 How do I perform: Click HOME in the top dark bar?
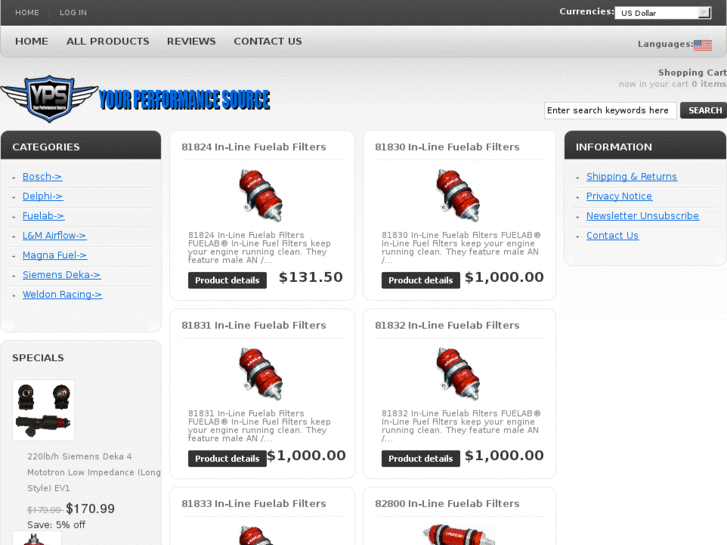pos(27,13)
